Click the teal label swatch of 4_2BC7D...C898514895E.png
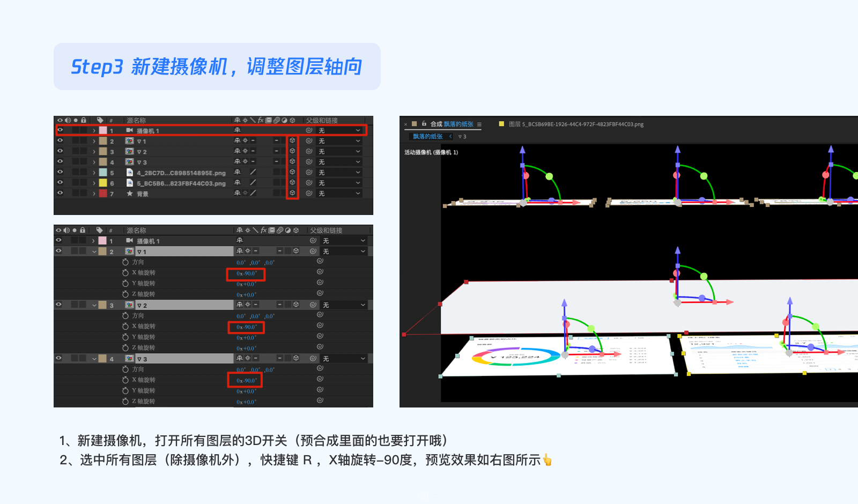The height and width of the screenshot is (504, 858). pos(103,173)
